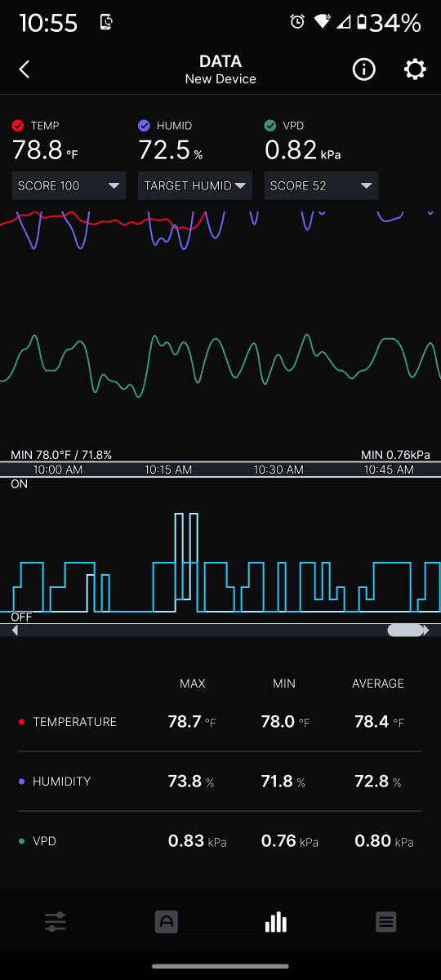This screenshot has height=980, width=441.
Task: Open the device arch icon tab
Action: pos(166,923)
